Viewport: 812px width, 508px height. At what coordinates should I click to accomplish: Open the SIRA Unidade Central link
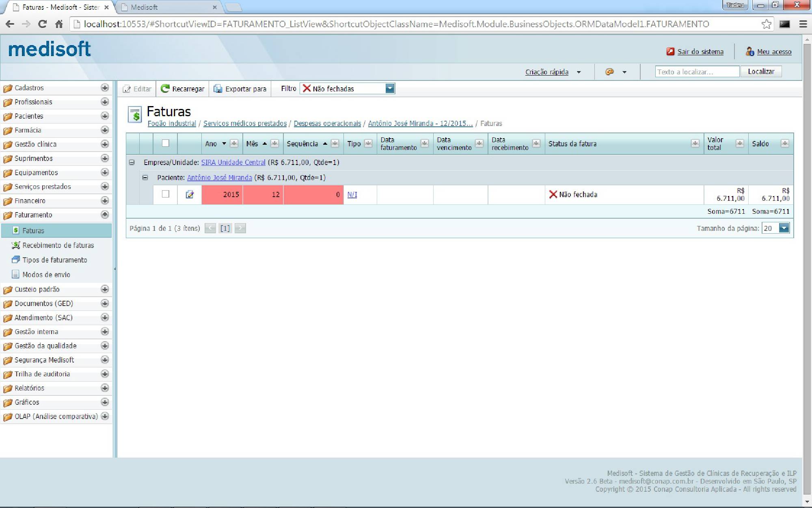pos(233,162)
